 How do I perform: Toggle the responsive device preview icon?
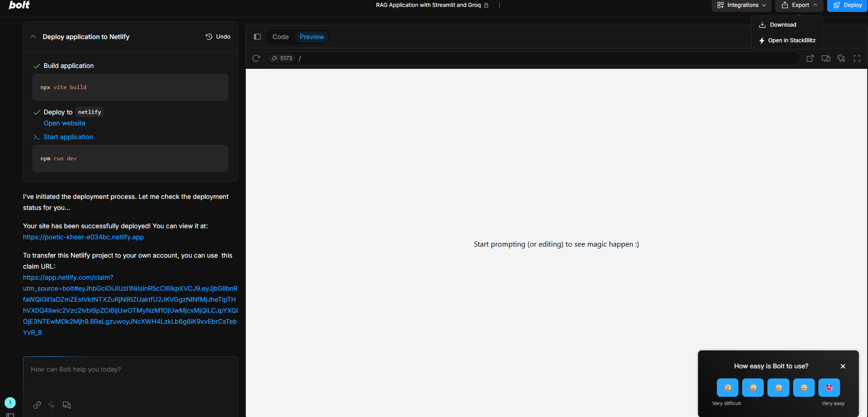click(826, 58)
